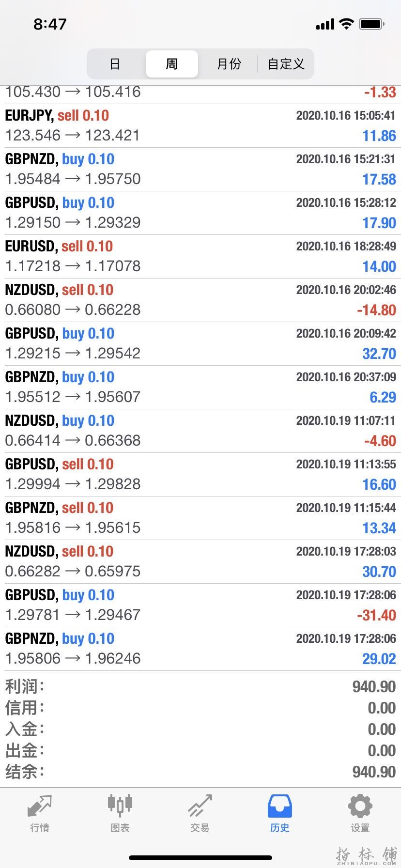This screenshot has height=868, width=401.
Task: Switch to the 月份 month period
Action: (229, 64)
